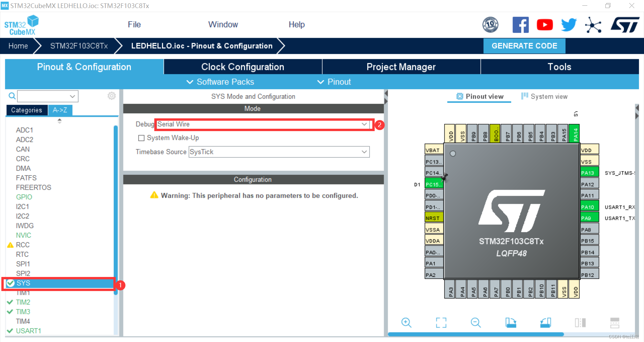Select the Pinout view tab

coord(480,97)
